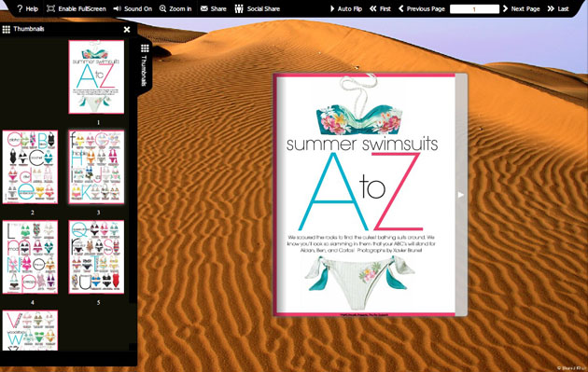The image size is (588, 372).
Task: Open the Help question mark icon
Action: (x=20, y=8)
